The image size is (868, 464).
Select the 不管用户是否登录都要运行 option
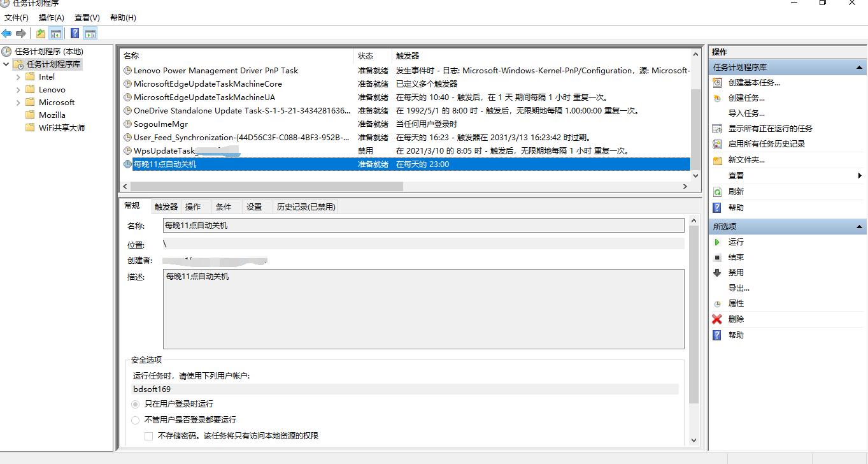pos(135,419)
